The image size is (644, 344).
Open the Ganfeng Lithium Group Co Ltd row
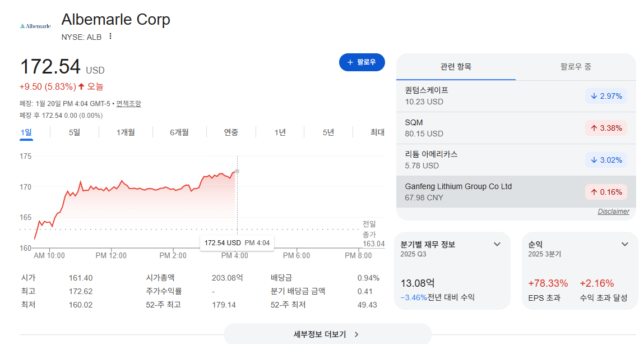point(516,192)
